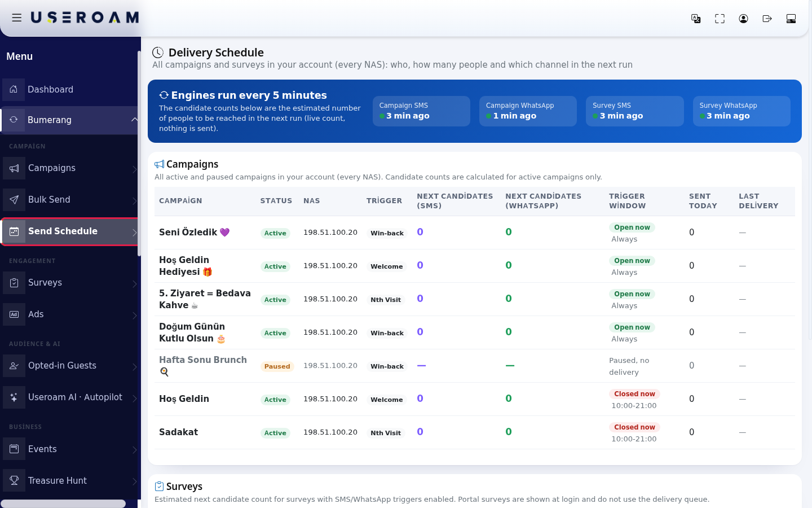This screenshot has height=508, width=812.
Task: Click the Bulk Send paper plane icon
Action: point(14,200)
